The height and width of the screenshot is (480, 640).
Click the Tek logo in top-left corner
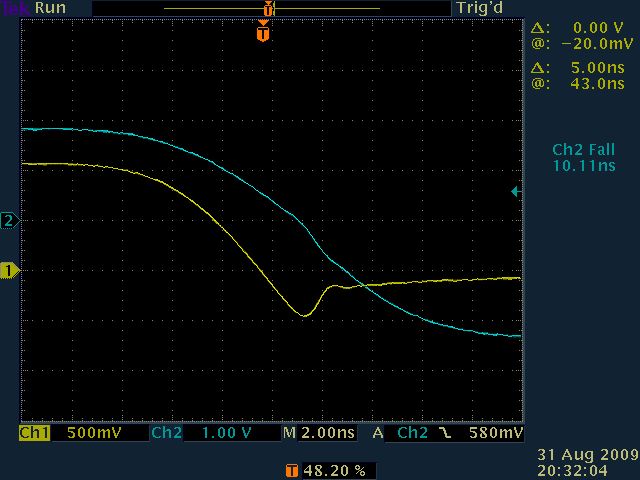coord(15,8)
